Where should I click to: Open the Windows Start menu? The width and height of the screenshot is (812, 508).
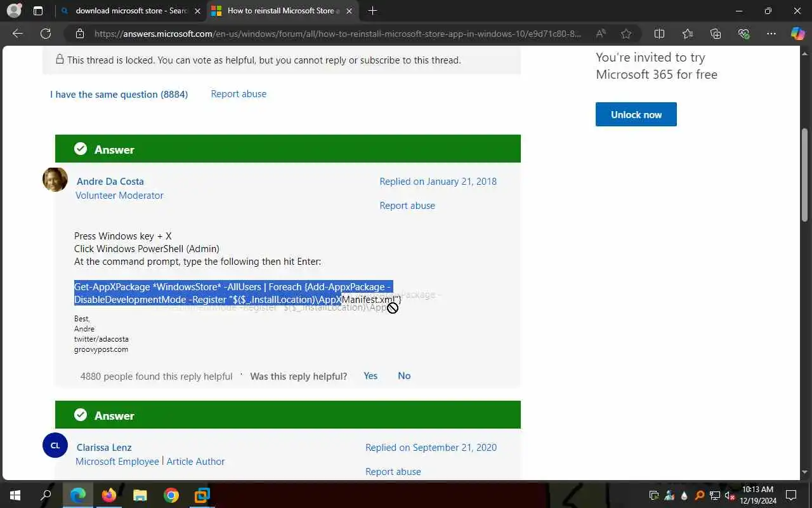point(15,495)
